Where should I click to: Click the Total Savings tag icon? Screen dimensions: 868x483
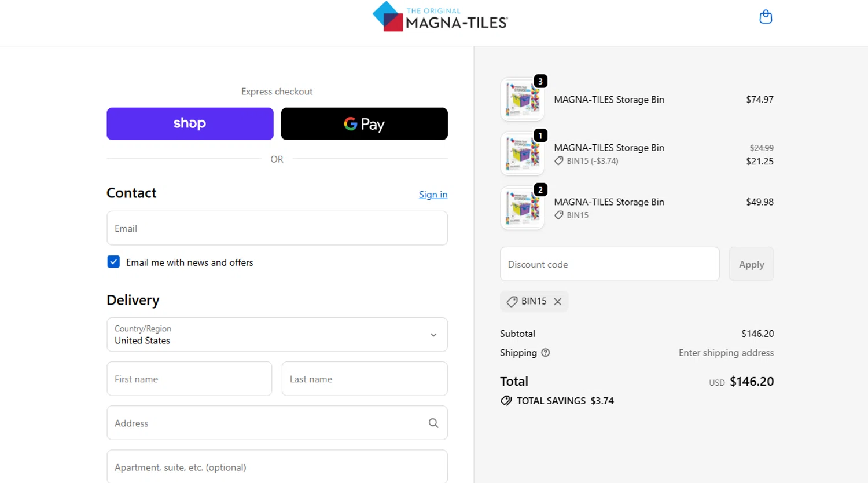point(506,401)
